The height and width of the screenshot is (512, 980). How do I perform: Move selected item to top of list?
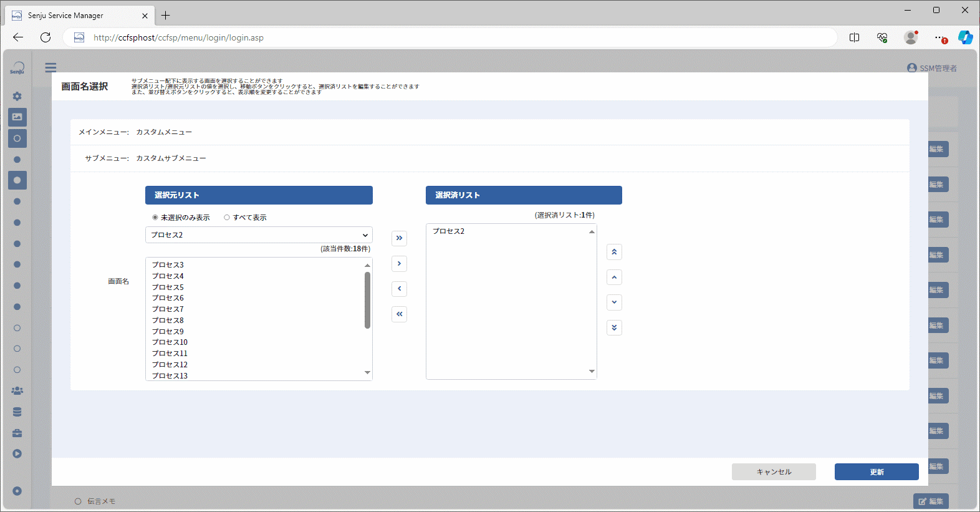coord(614,252)
